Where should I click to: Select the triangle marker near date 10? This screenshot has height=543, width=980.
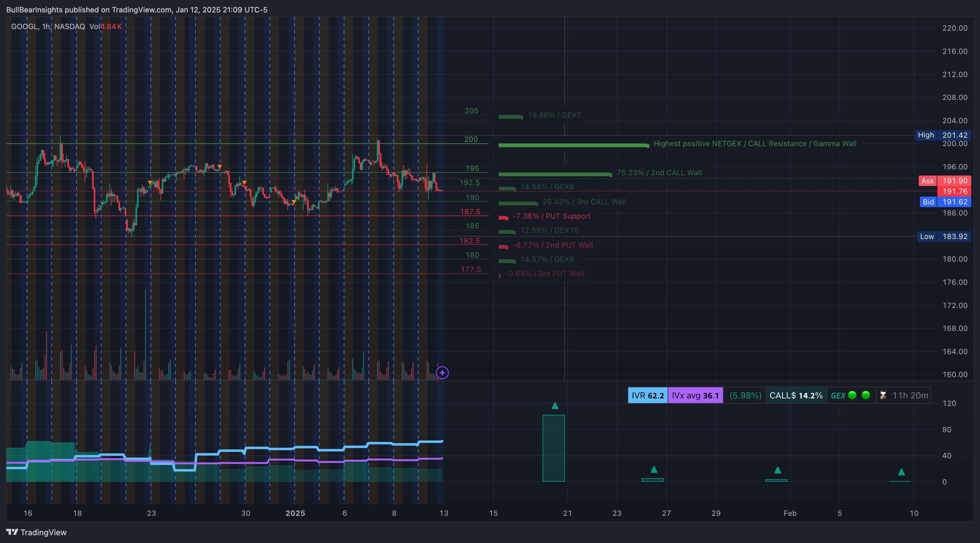[901, 472]
